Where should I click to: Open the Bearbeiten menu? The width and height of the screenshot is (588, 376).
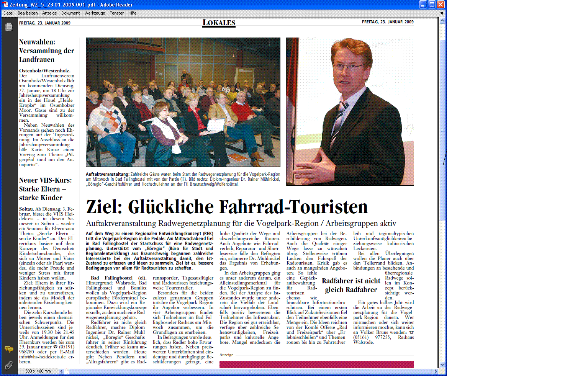coord(28,13)
